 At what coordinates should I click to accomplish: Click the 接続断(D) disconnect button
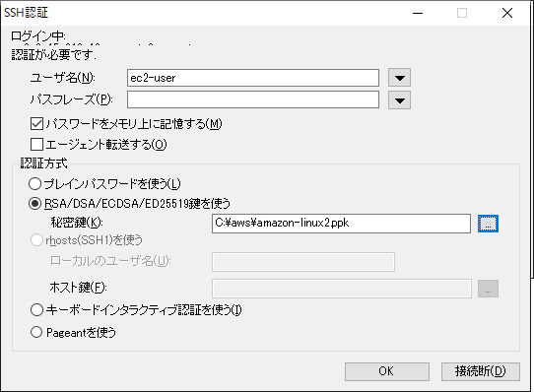tap(481, 371)
